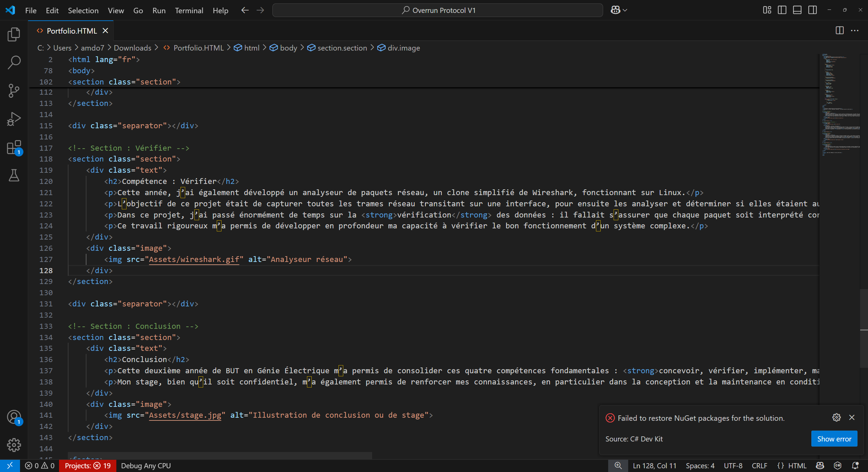Image resolution: width=868 pixels, height=472 pixels.
Task: Open the Edit menu
Action: point(52,11)
